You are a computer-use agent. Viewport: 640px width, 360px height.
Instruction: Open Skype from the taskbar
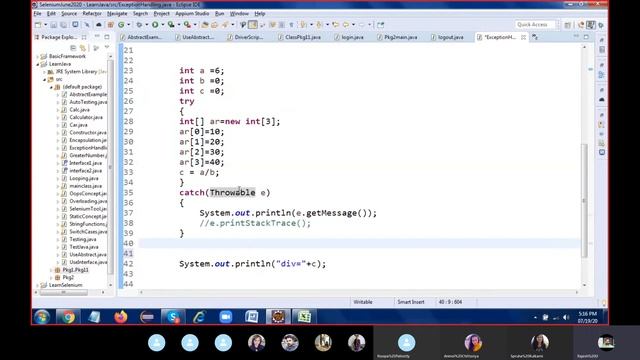173,317
